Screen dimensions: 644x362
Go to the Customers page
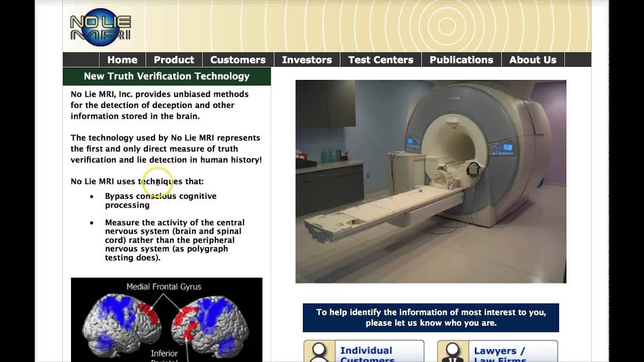coord(238,60)
